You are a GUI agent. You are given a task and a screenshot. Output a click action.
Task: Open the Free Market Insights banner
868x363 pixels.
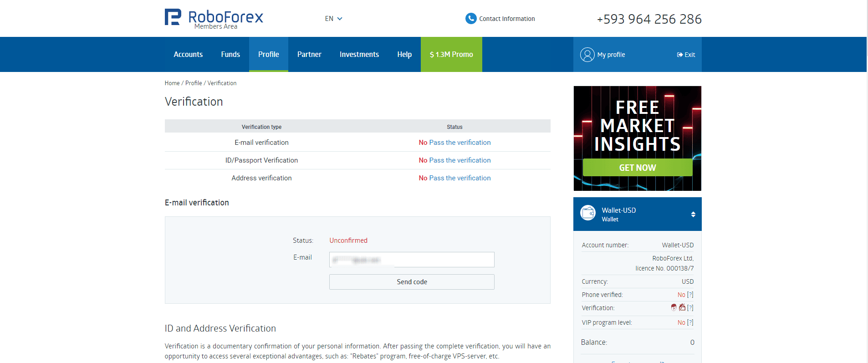point(638,138)
